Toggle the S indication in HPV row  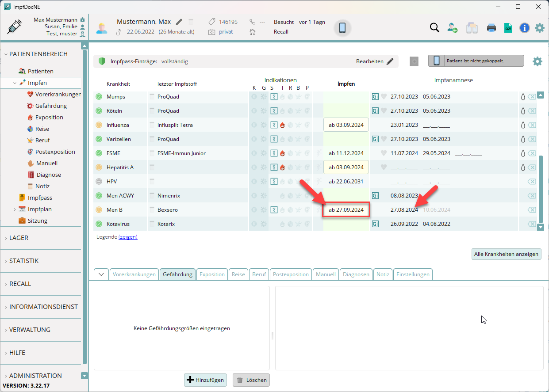pyautogui.click(x=274, y=182)
